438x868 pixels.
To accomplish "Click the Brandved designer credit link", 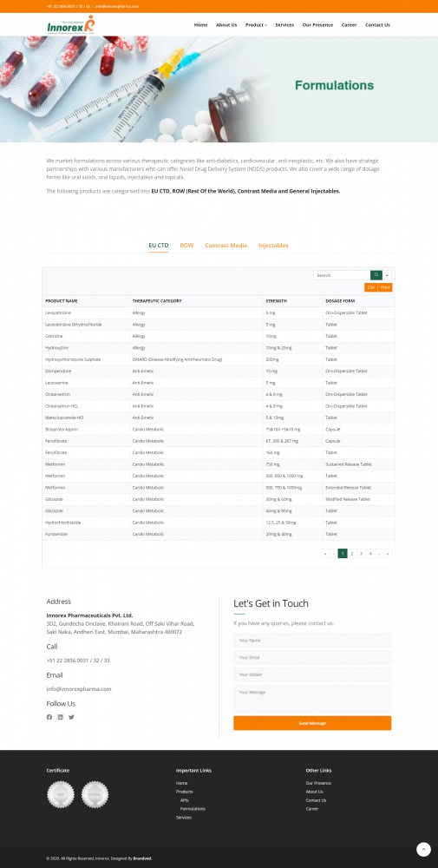I will click(x=143, y=858).
